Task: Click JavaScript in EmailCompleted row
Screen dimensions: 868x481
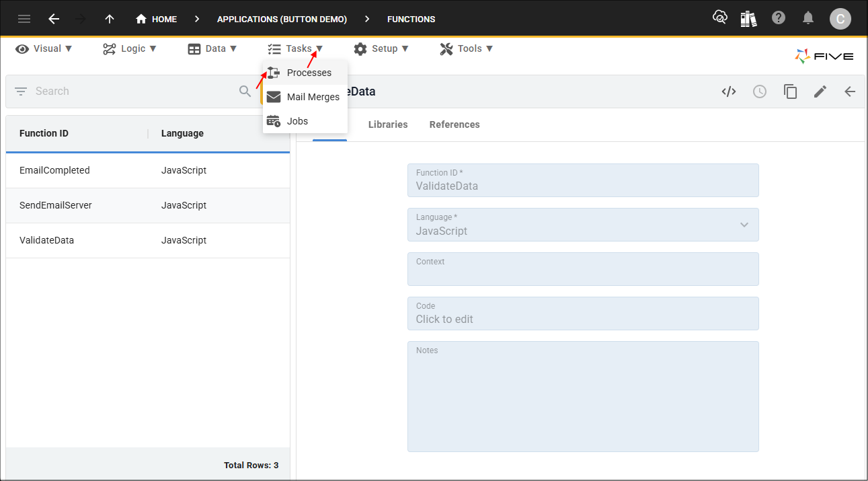Action: pyautogui.click(x=184, y=170)
